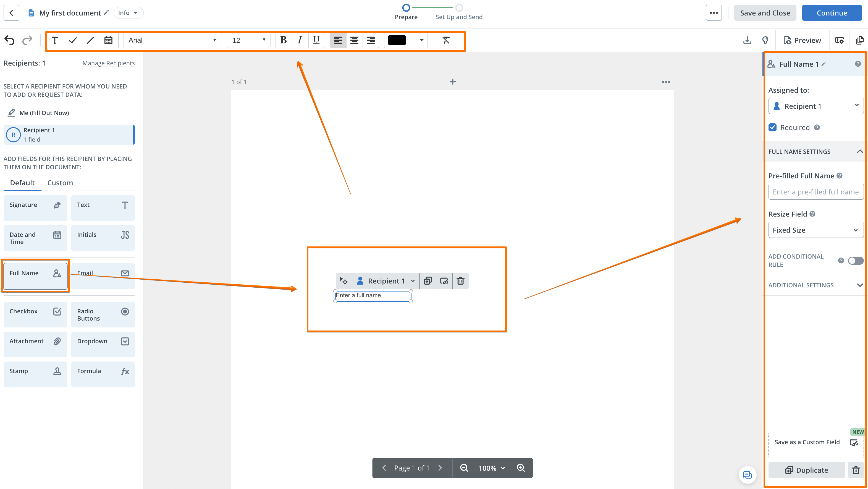Expand the Additional Settings section
Image resolution: width=868 pixels, height=489 pixels.
click(815, 285)
